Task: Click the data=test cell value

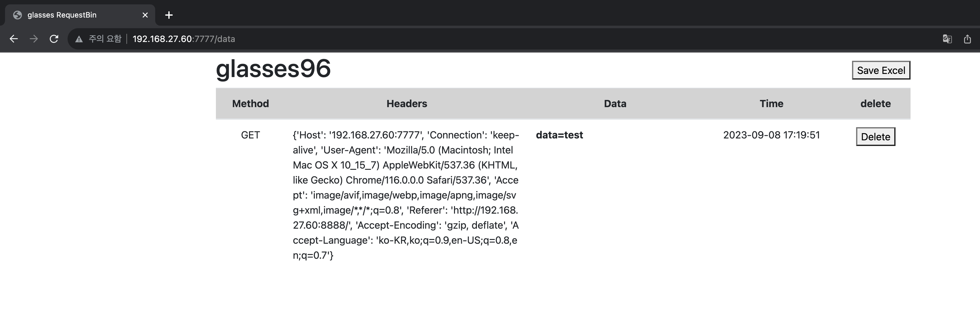Action: tap(559, 135)
